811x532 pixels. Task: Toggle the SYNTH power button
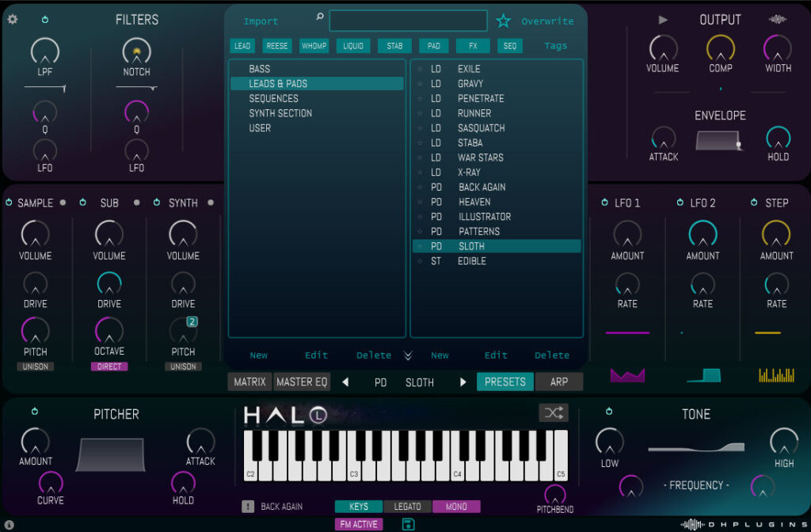(x=157, y=202)
